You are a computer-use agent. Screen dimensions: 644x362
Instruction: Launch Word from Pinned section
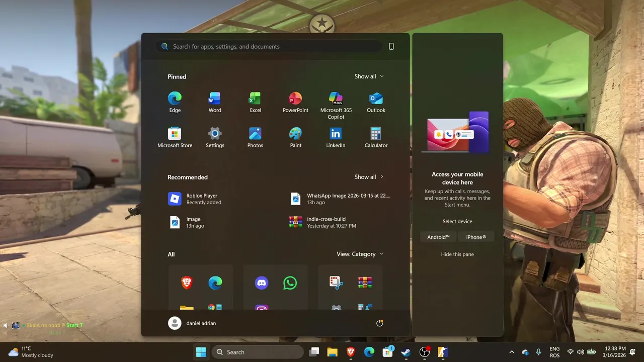(215, 103)
